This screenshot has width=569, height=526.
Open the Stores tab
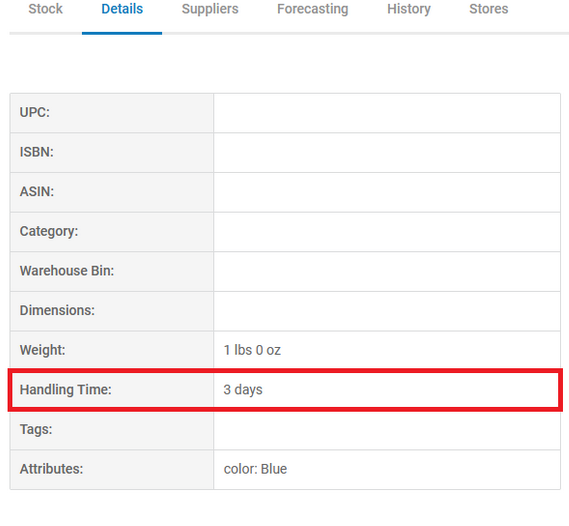489,9
